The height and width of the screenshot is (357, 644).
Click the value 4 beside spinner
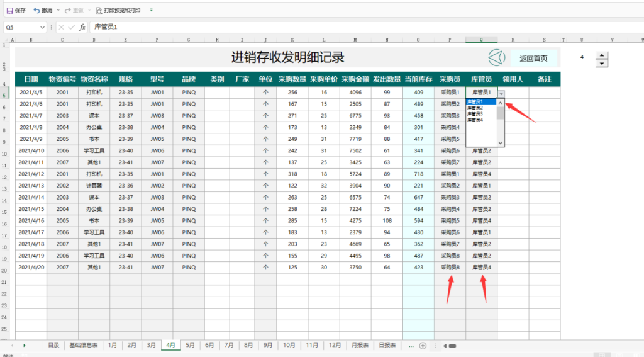tap(582, 57)
